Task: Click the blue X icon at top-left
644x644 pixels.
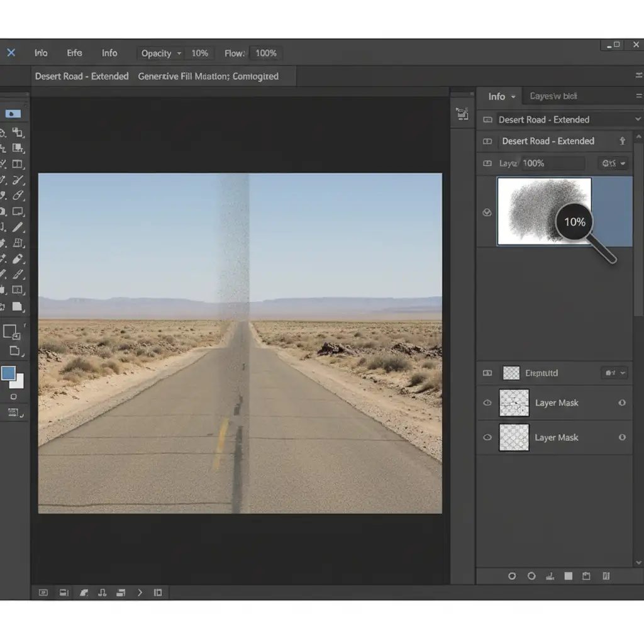Action: click(11, 53)
